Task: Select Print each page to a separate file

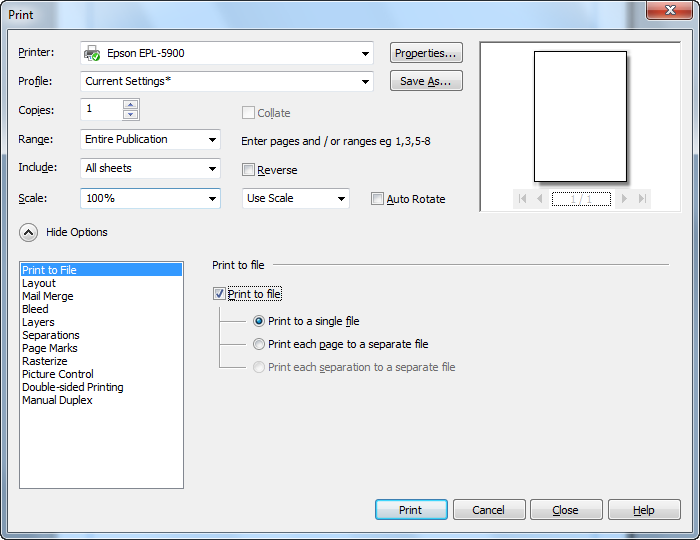Action: point(258,344)
